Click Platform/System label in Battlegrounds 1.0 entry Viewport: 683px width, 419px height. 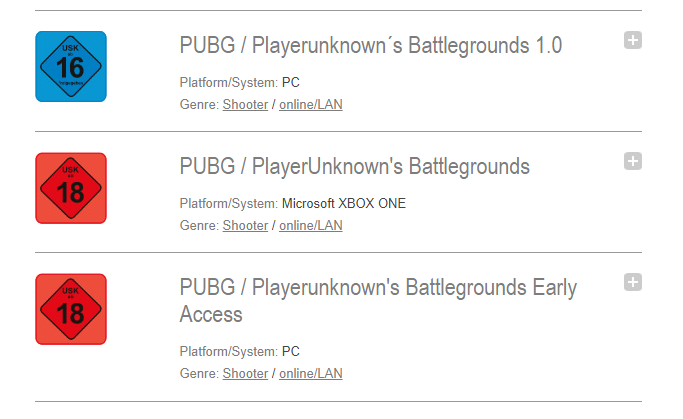(x=229, y=82)
